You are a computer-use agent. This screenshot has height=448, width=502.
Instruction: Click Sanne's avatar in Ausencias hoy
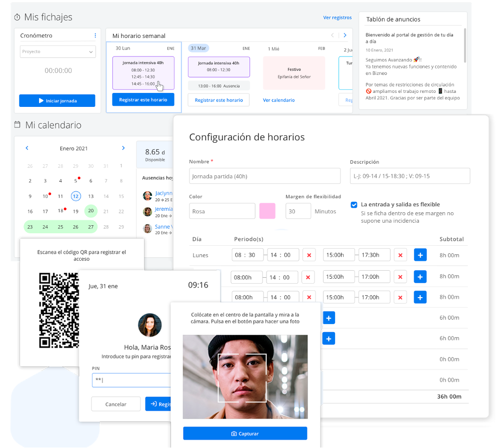(x=147, y=229)
